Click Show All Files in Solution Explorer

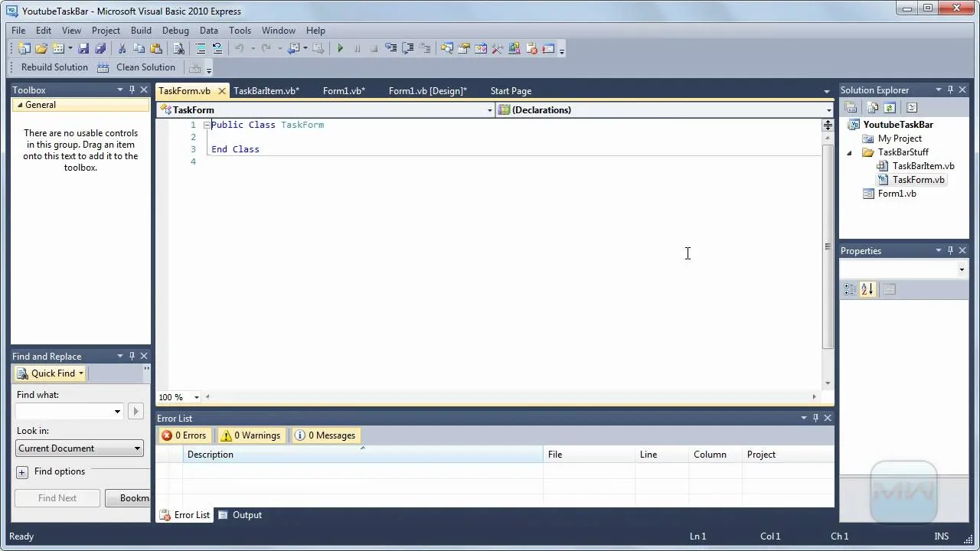[872, 108]
